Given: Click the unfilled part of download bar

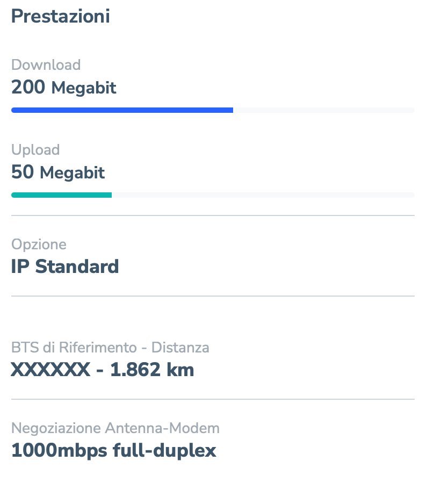Looking at the screenshot, I should pos(323,110).
